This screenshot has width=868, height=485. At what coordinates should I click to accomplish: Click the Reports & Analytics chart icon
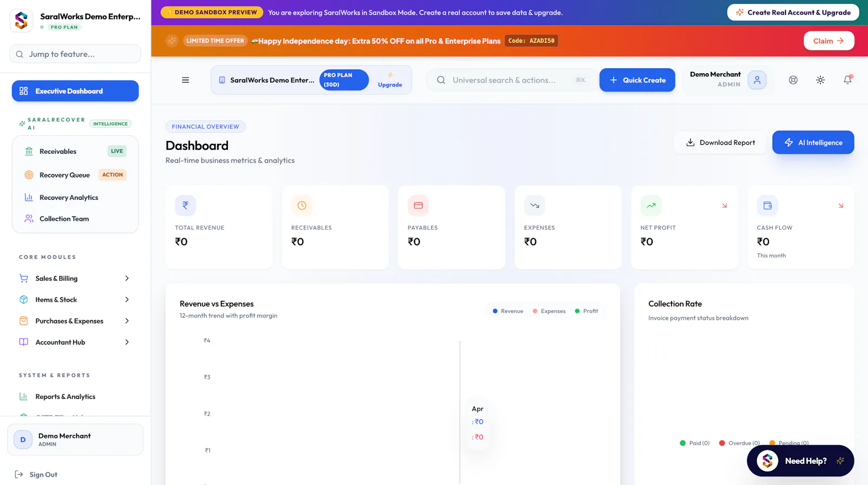tap(24, 397)
